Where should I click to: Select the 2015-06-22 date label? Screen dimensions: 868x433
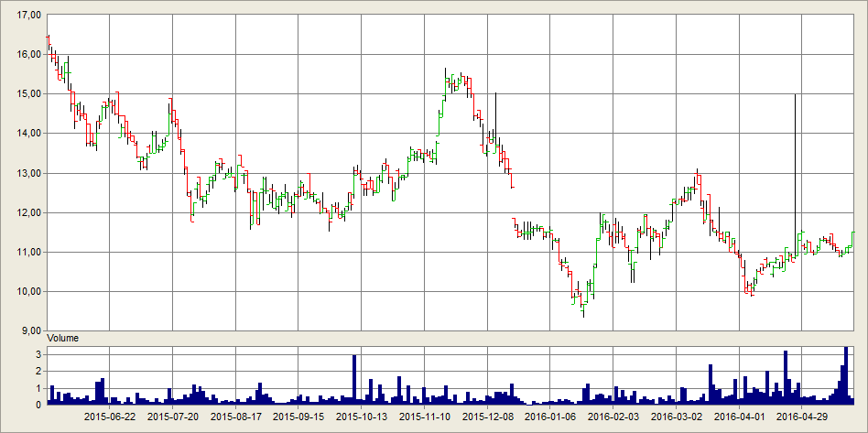[x=110, y=416]
